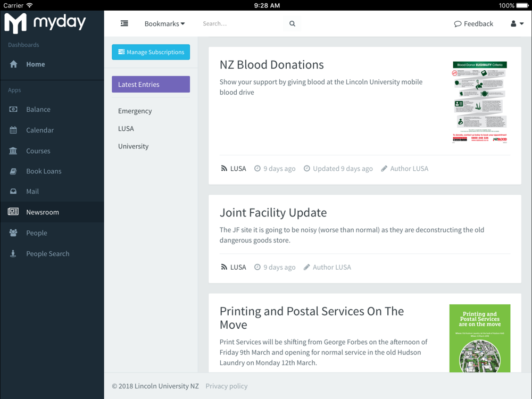The width and height of the screenshot is (532, 399).
Task: Open the NZ Blood Donations article
Action: tap(272, 64)
